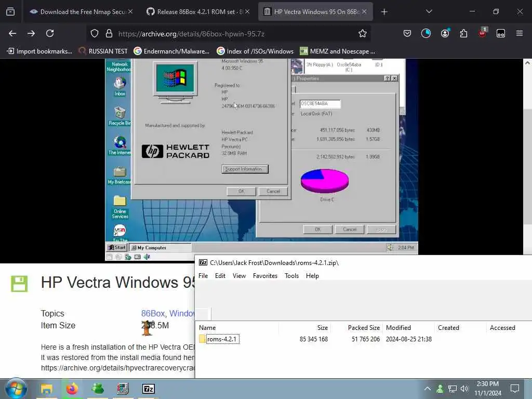
Task: Open the 7-Zip File menu
Action: pyautogui.click(x=203, y=276)
